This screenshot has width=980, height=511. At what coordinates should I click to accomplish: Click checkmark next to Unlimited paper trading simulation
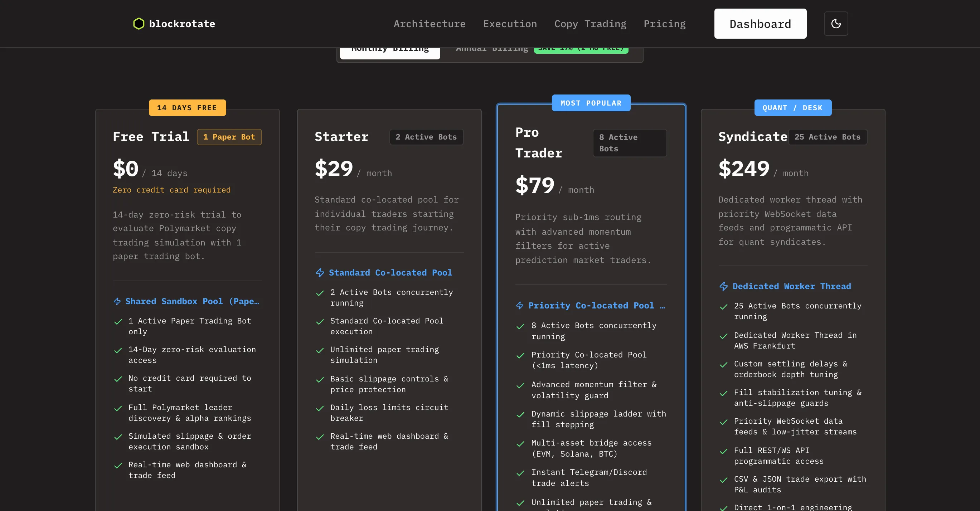point(320,350)
